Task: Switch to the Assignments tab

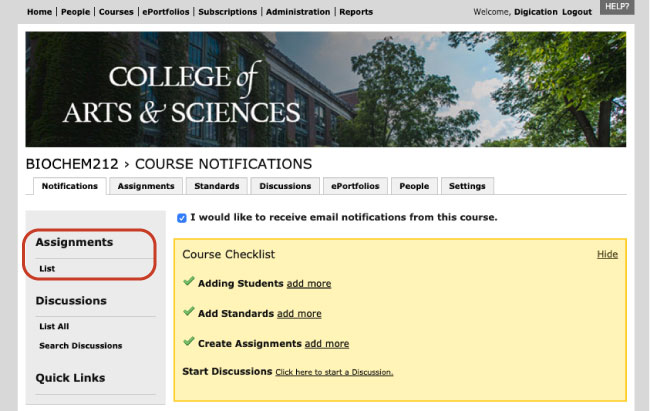Action: click(146, 186)
